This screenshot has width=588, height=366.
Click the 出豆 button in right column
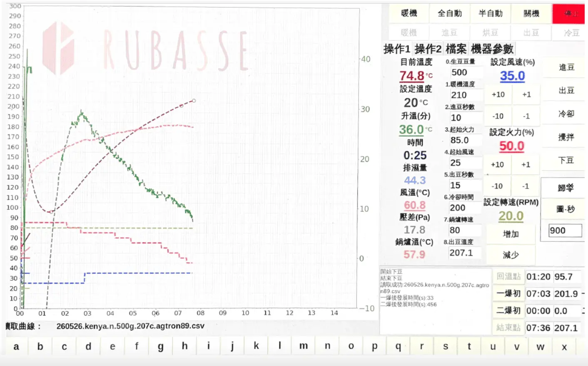click(x=566, y=90)
